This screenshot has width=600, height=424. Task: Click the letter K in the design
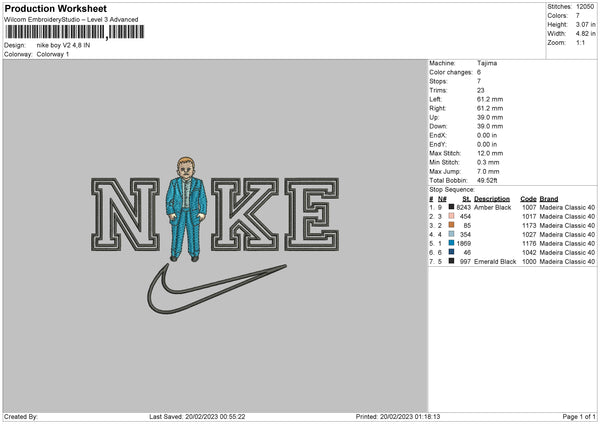pyautogui.click(x=245, y=214)
